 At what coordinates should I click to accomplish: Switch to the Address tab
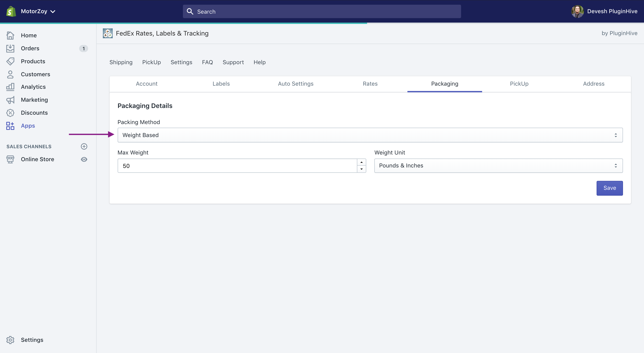tap(594, 84)
